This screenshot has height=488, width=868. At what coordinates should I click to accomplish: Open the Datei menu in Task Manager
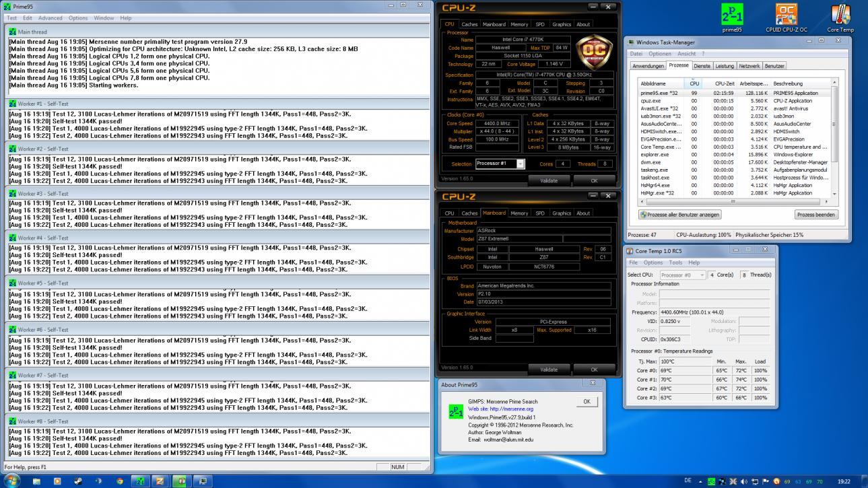point(636,54)
